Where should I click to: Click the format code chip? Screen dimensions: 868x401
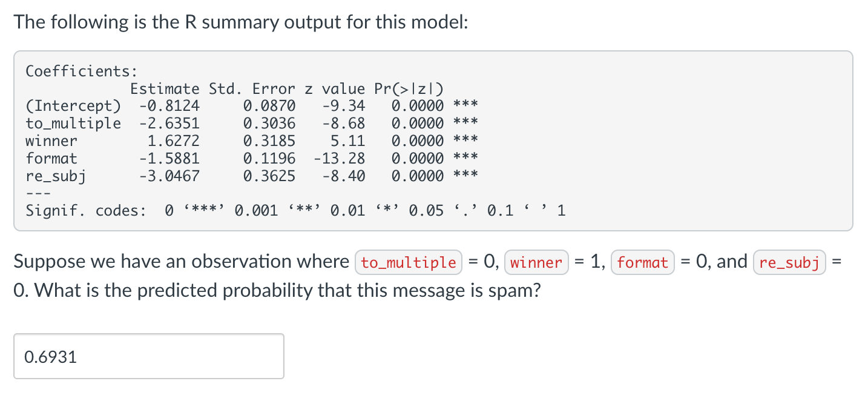[642, 262]
